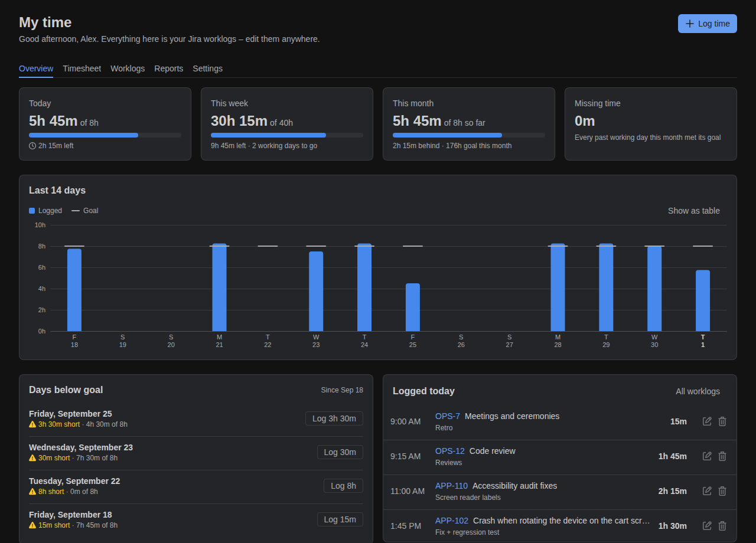
Task: Open All worklogs link
Action: pyautogui.click(x=698, y=391)
